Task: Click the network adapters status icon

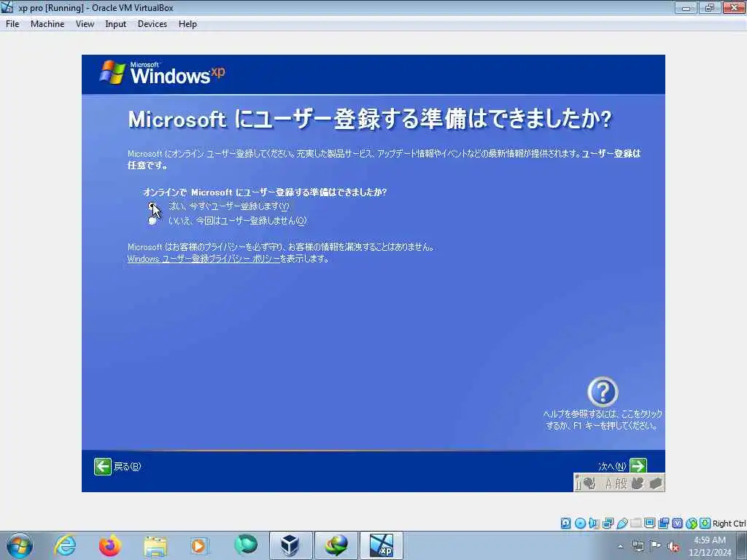Action: [x=608, y=524]
